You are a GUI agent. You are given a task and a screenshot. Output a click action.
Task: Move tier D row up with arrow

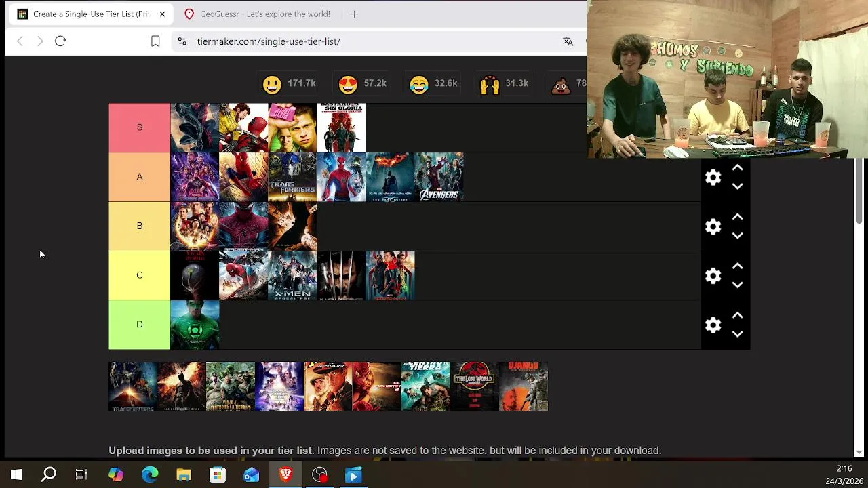737,316
